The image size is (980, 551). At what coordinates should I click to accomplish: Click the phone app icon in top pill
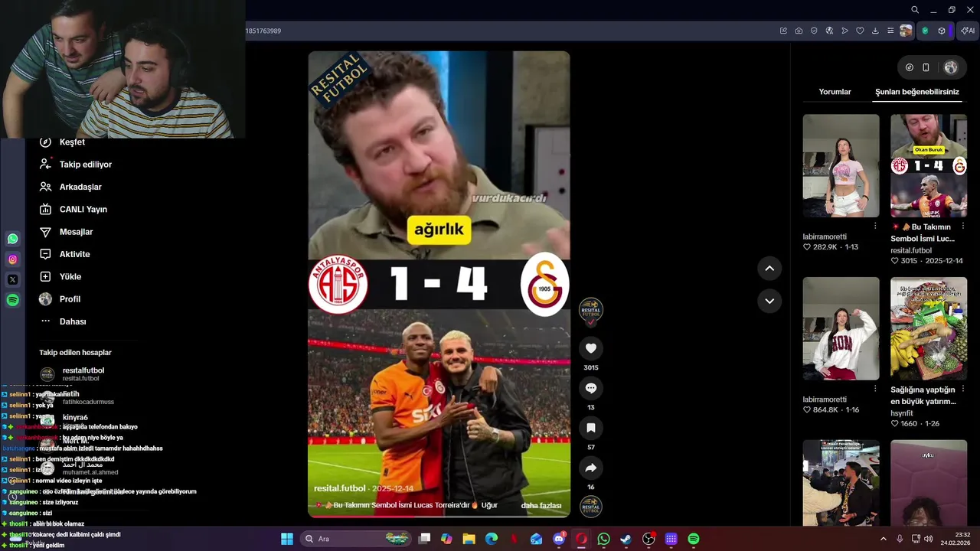coord(926,67)
